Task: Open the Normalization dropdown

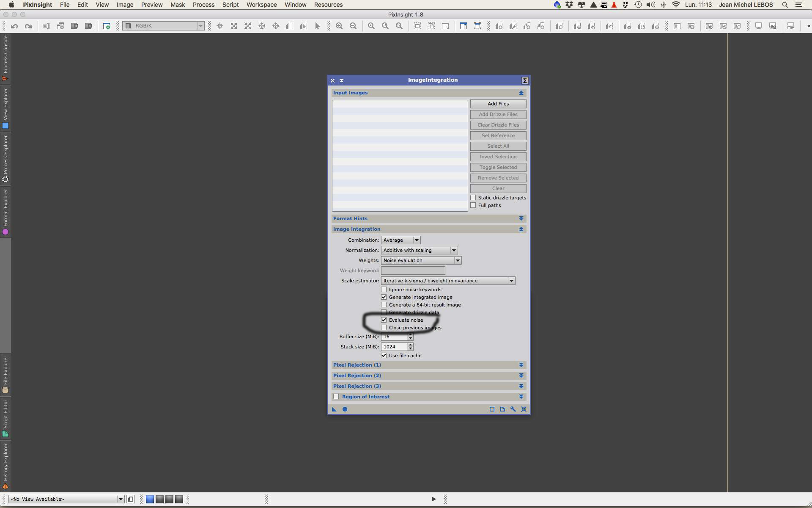Action: pyautogui.click(x=419, y=250)
